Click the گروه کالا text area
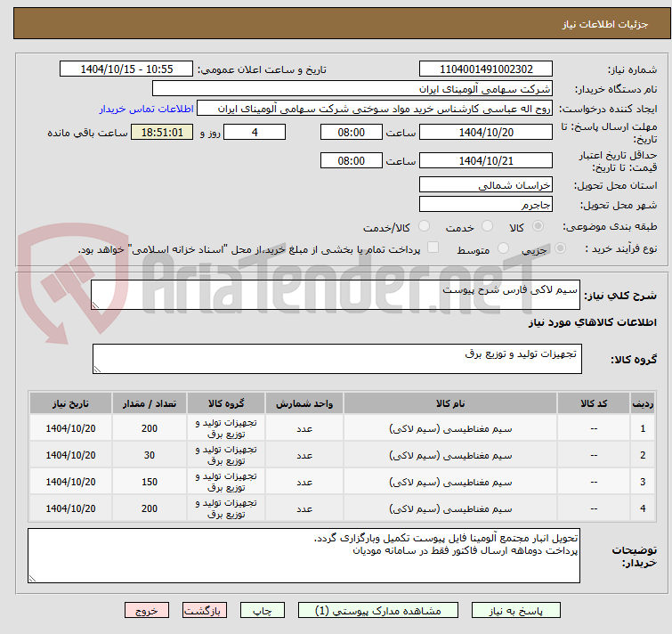Image resolution: width=672 pixels, height=634 pixels. (336, 359)
